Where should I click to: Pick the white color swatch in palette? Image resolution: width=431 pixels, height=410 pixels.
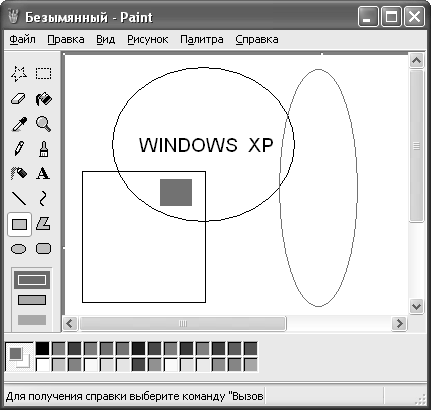pos(42,365)
